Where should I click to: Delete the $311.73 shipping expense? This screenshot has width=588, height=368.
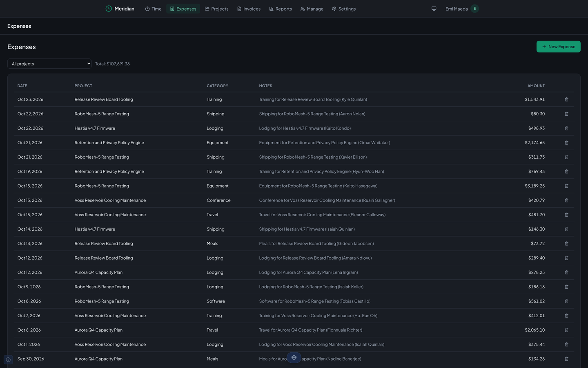point(566,157)
